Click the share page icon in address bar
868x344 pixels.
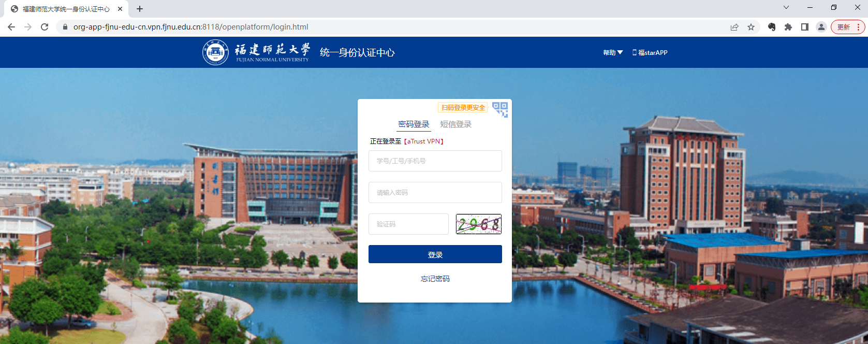click(x=734, y=27)
